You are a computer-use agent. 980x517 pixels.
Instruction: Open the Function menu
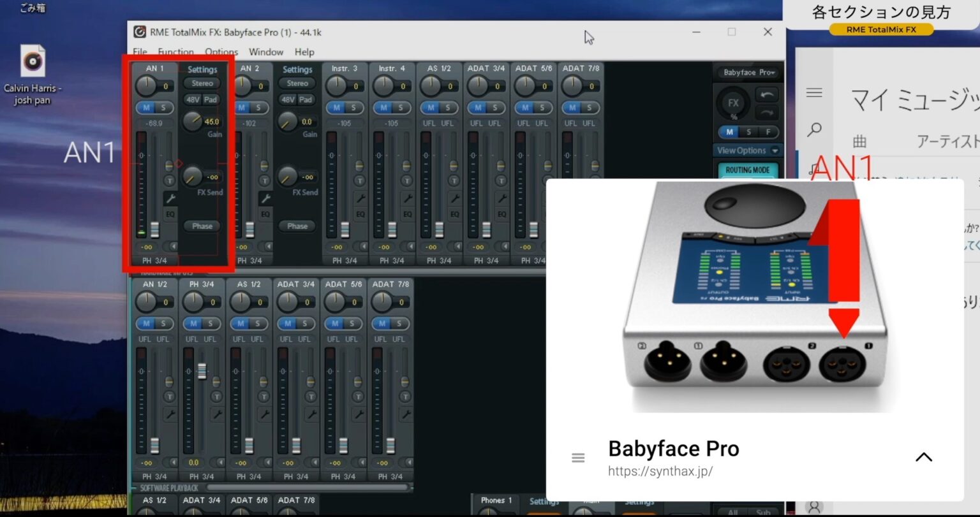tap(176, 52)
